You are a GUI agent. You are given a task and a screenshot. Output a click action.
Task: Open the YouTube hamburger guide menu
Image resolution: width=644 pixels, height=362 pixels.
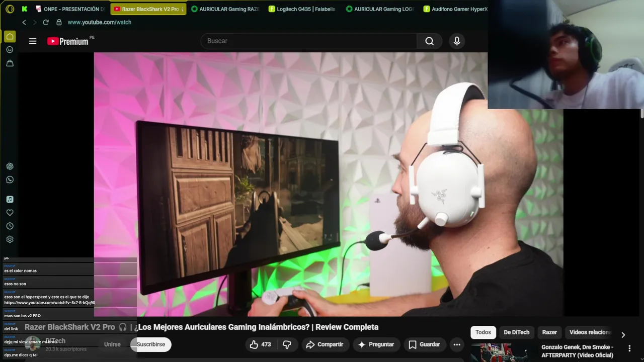tap(33, 41)
